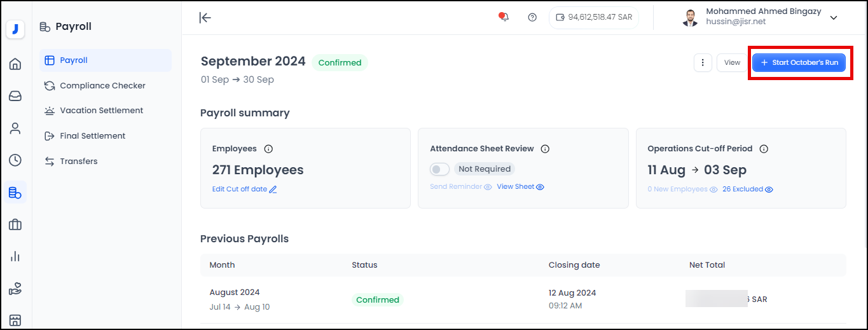Click Start October's Run button
The image size is (868, 330).
(x=799, y=62)
